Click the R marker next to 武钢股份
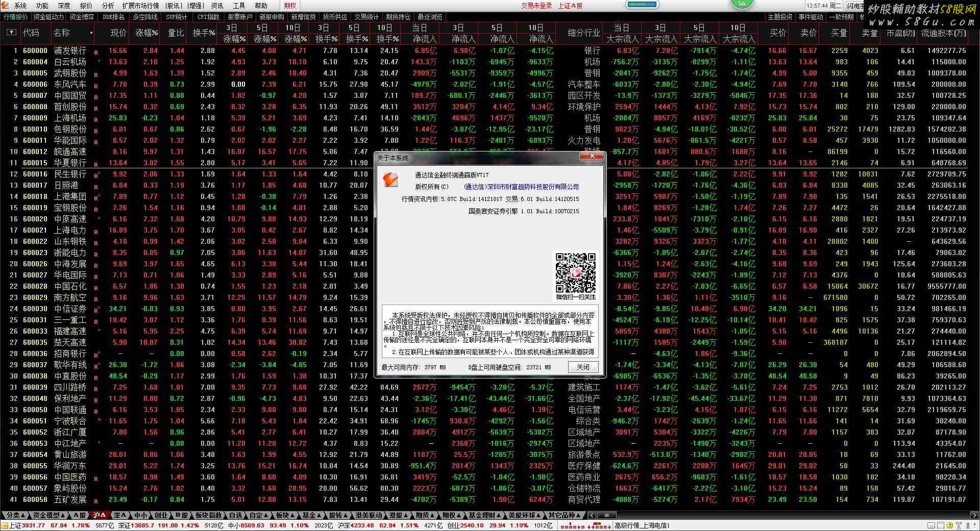Viewport: 980px width, 531px height. (x=96, y=75)
